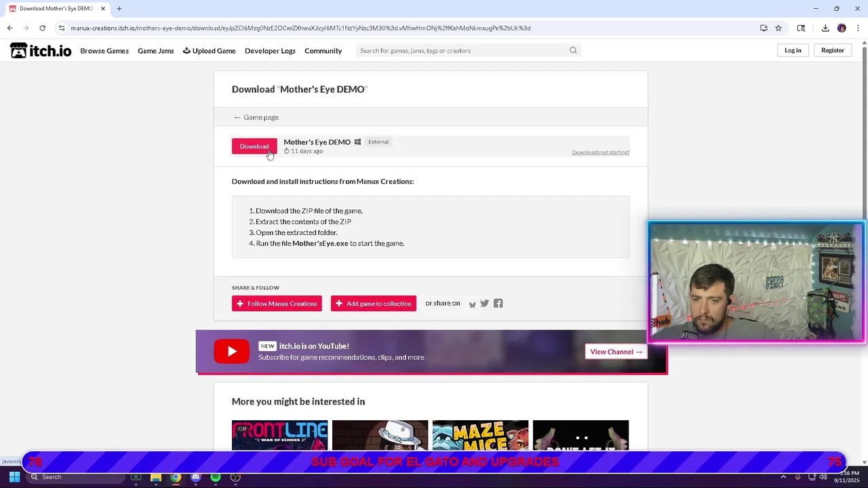Open a new browser tab
868x488 pixels.
tap(119, 9)
